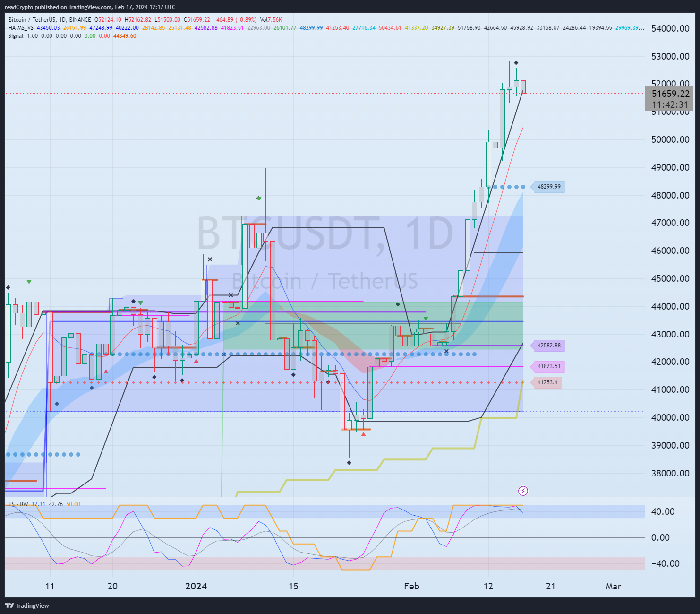Click the HA-MS_VS value 47248.99
Screen dimensions: 700x614
coord(101,28)
